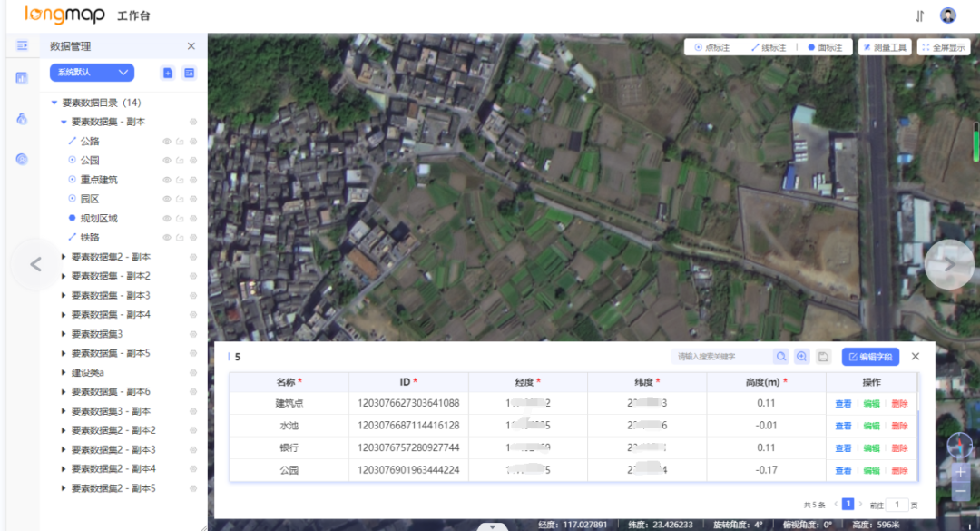Toggle visibility of 规划区域 layer
The height and width of the screenshot is (531, 980).
click(x=167, y=218)
